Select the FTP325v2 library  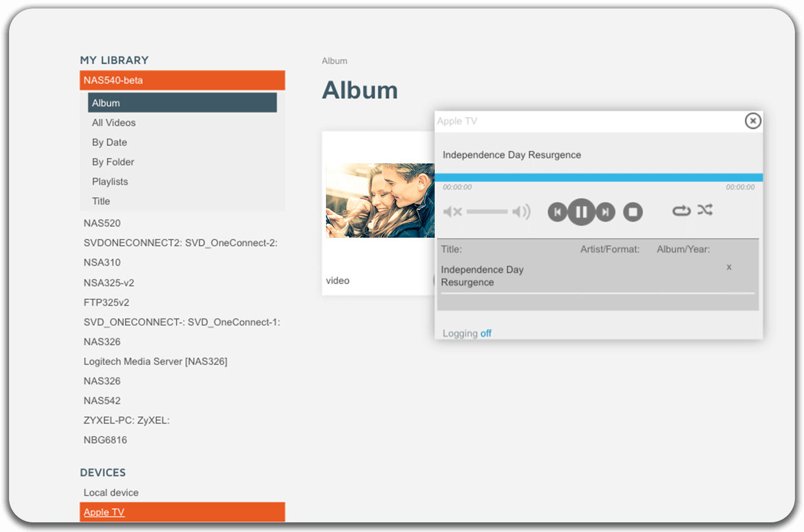pos(106,302)
